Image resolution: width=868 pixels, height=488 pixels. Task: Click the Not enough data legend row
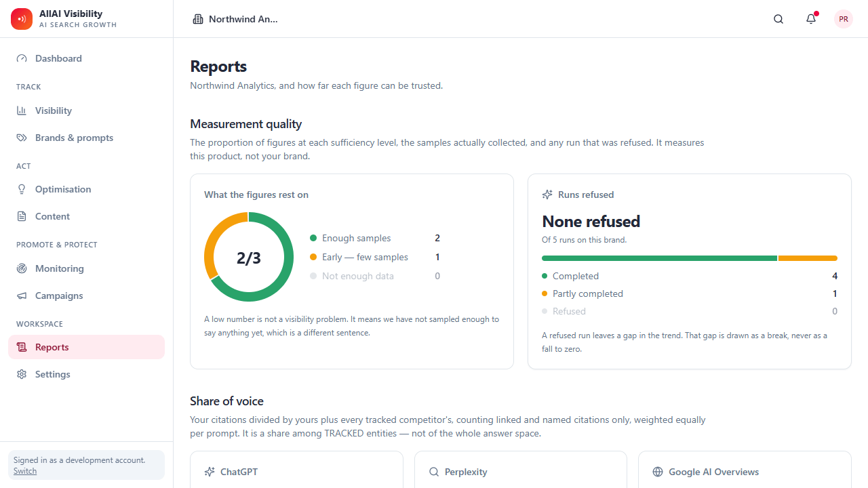point(375,276)
